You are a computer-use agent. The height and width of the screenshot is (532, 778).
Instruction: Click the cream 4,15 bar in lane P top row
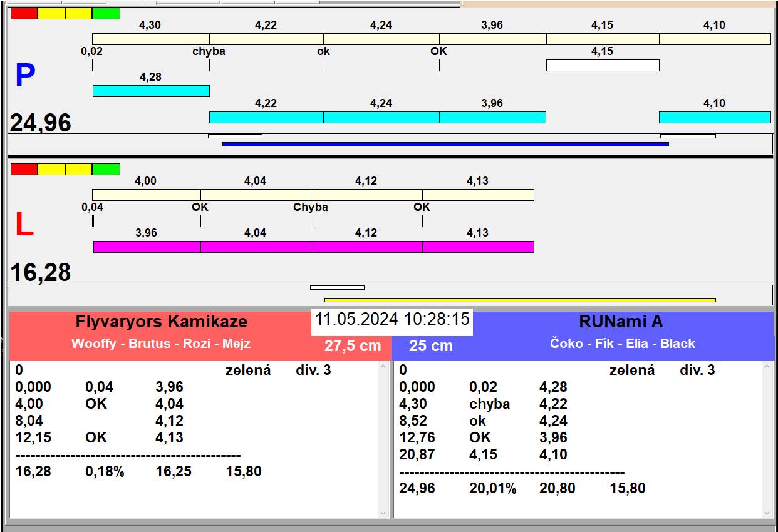603,39
